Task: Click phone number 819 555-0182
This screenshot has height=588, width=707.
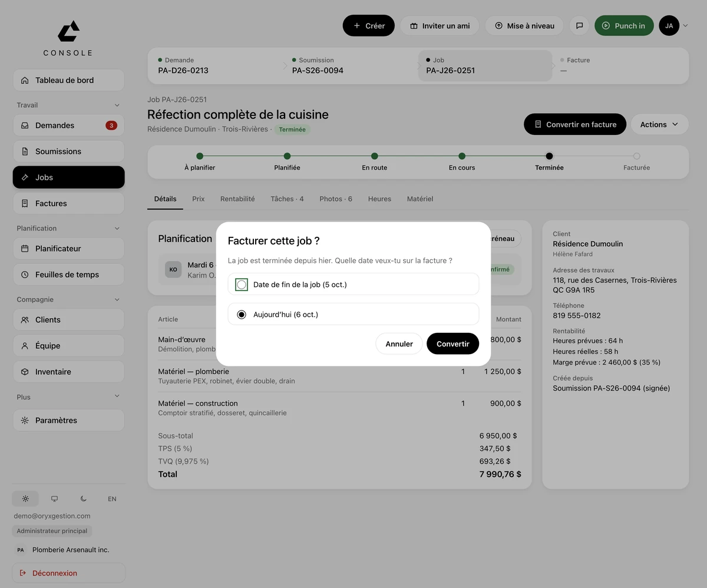Action: [x=577, y=316]
